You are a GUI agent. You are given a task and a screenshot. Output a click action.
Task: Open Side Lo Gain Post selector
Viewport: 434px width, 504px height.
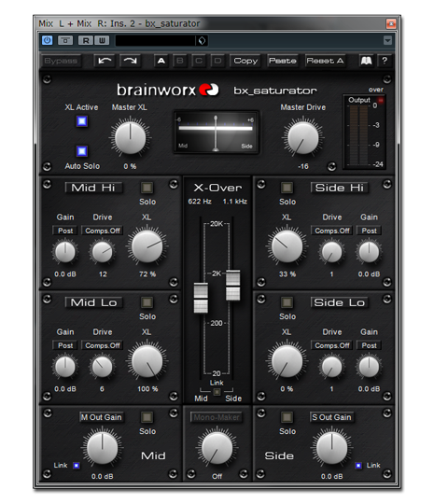369,345
